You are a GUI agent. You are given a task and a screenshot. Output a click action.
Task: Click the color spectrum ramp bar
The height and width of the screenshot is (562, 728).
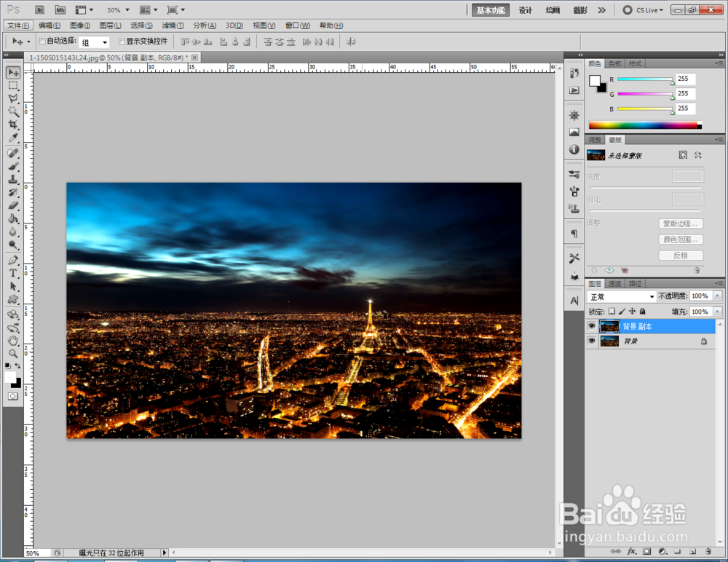coord(645,125)
